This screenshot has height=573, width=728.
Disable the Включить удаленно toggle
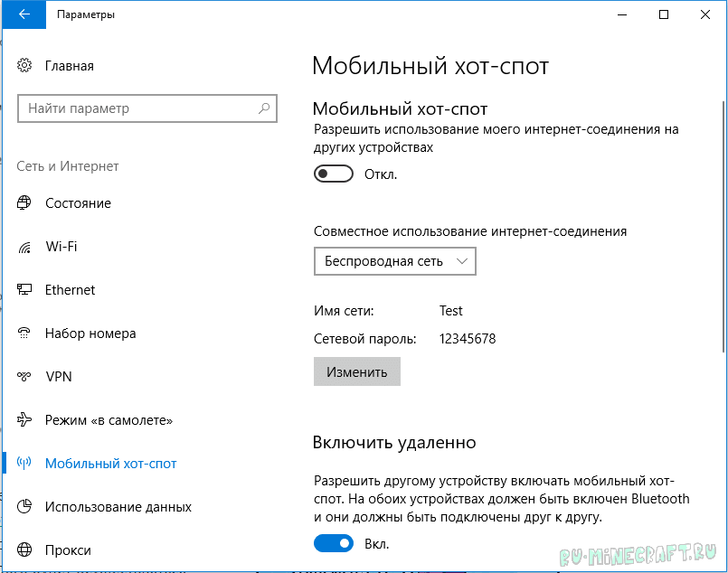(333, 544)
